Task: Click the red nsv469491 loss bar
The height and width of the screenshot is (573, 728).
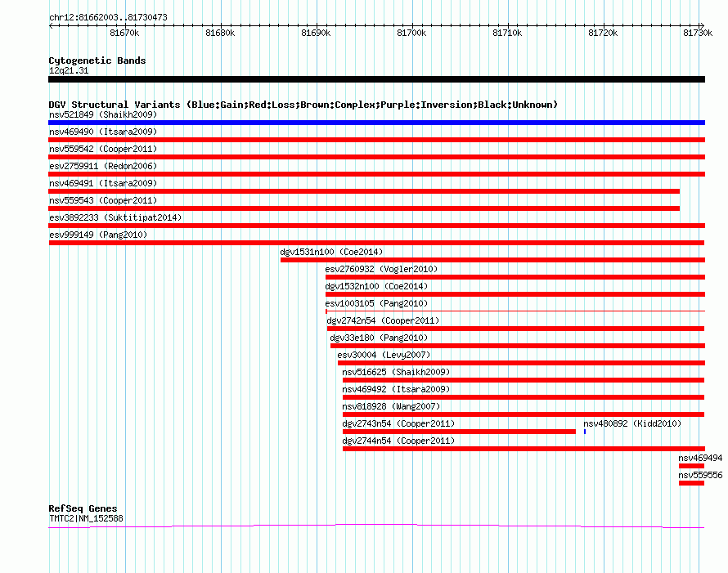Action: 364,191
